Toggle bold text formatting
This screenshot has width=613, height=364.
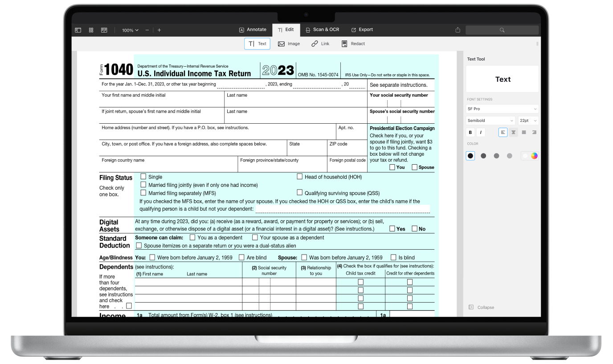pyautogui.click(x=470, y=132)
